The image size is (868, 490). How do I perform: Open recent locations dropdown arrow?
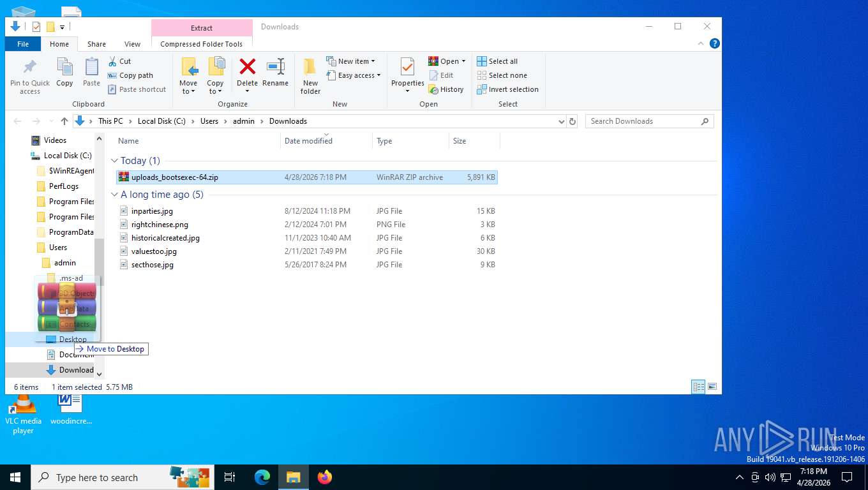pyautogui.click(x=50, y=121)
